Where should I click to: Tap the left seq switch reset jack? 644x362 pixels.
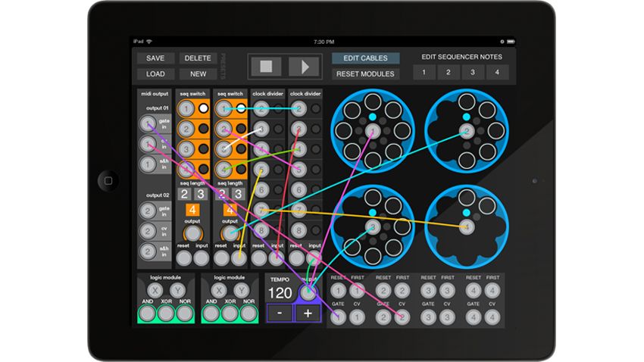click(x=183, y=258)
